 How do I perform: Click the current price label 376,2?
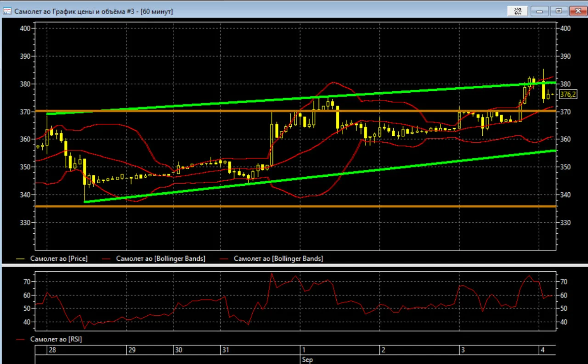(568, 95)
